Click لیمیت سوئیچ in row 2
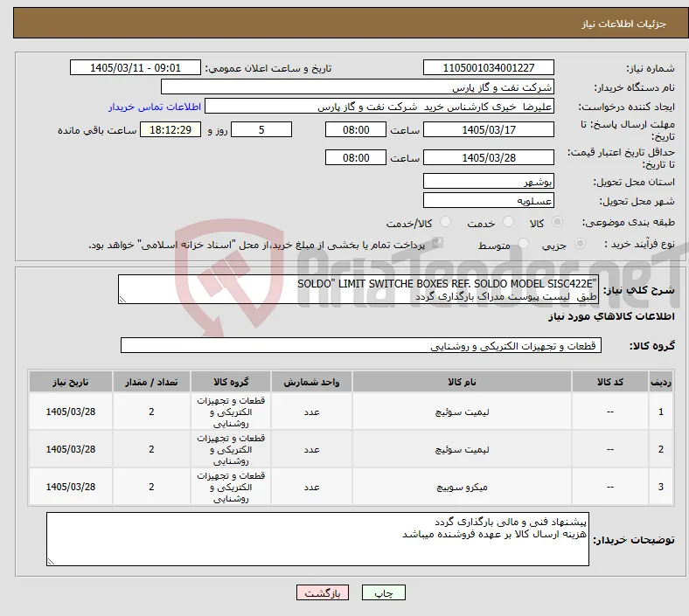Screen dimensions: 689x616 462,450
